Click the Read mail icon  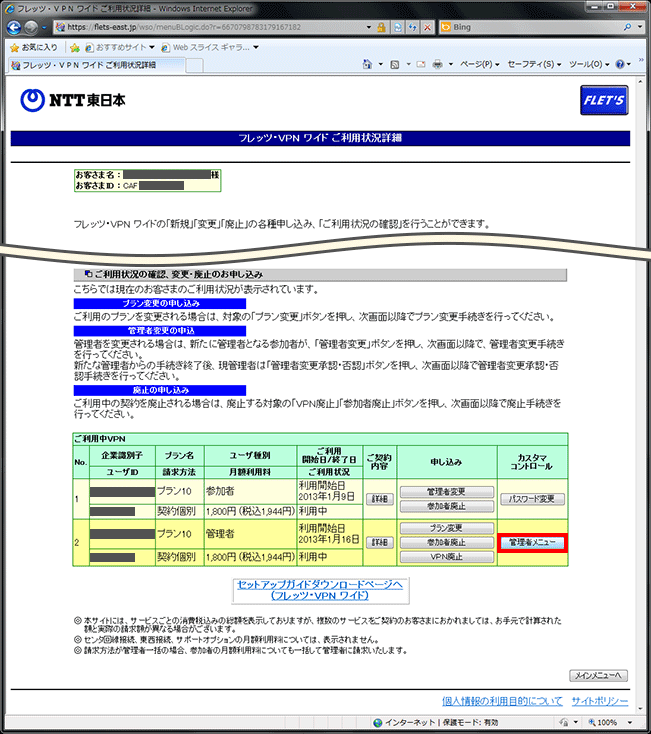421,64
